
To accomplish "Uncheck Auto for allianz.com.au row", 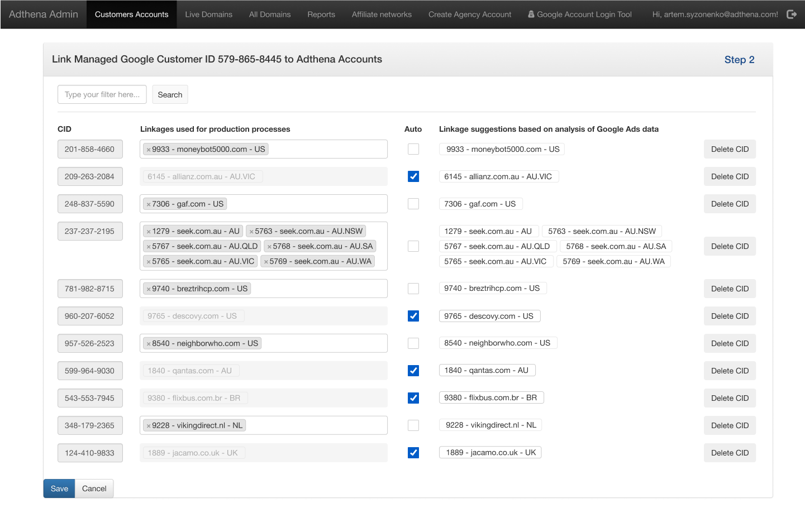I will pyautogui.click(x=413, y=176).
